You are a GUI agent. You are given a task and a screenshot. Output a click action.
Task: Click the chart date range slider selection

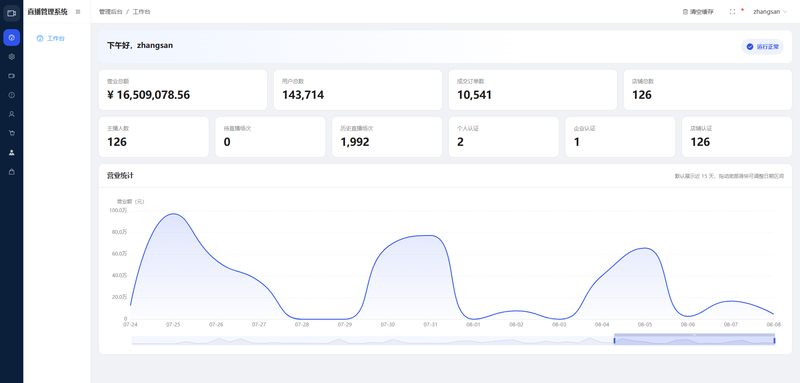tap(694, 340)
